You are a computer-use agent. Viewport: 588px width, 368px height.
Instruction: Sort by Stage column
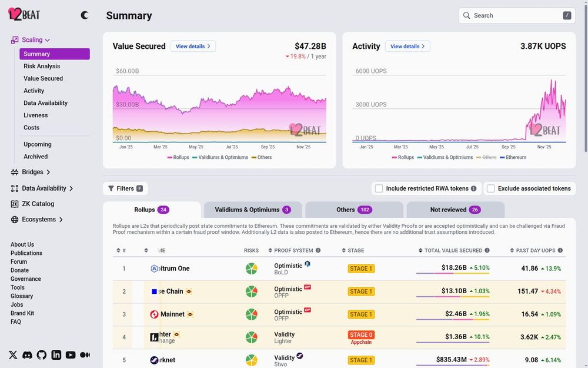coord(353,250)
